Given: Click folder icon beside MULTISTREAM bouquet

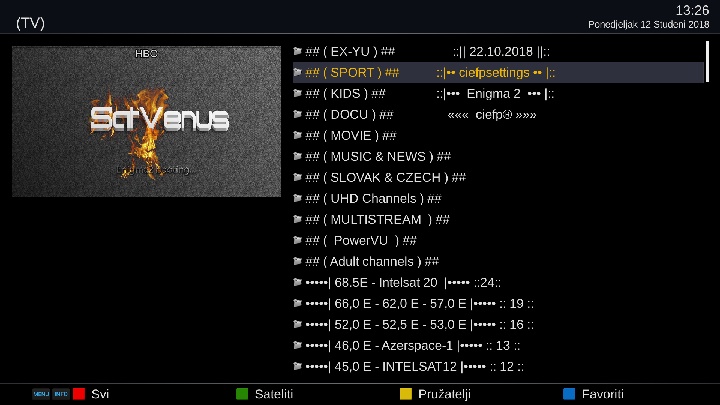Looking at the screenshot, I should (298, 219).
